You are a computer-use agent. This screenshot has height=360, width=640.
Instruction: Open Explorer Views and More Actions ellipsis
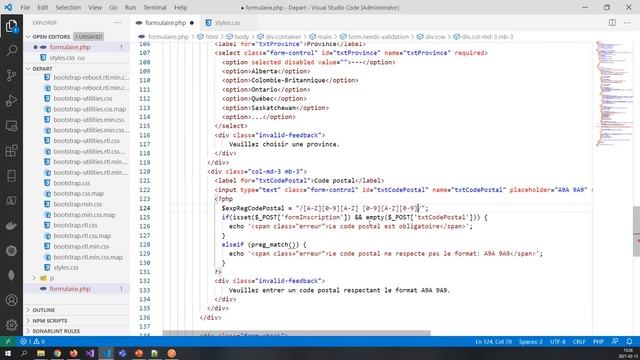(x=118, y=23)
